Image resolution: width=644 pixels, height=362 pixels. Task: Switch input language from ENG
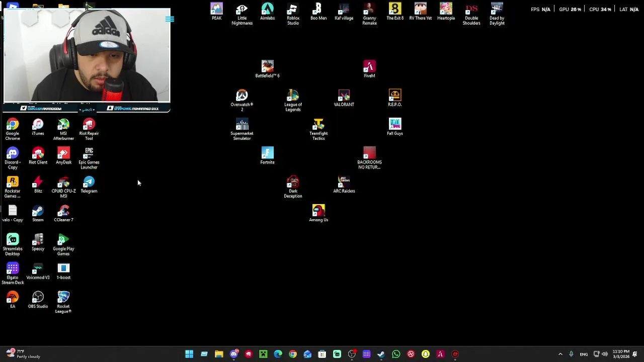coord(584,354)
